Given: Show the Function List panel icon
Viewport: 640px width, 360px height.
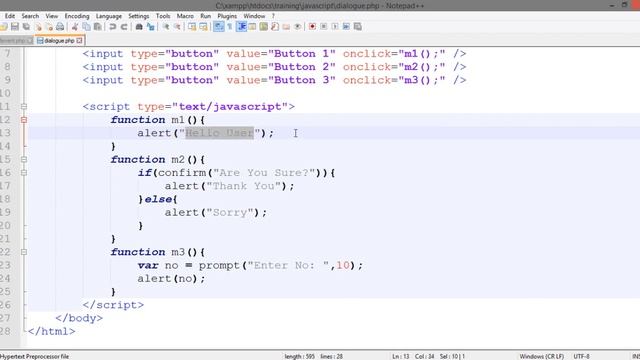Looking at the screenshot, I should (x=275, y=27).
